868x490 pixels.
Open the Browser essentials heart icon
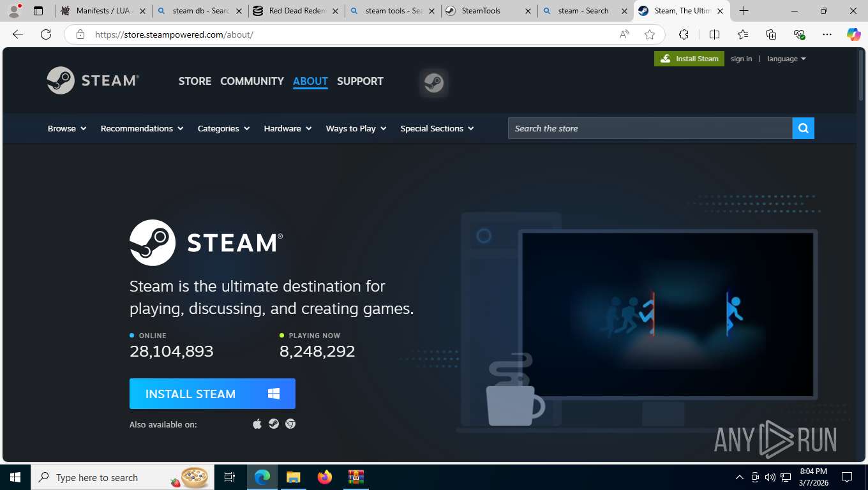(799, 34)
